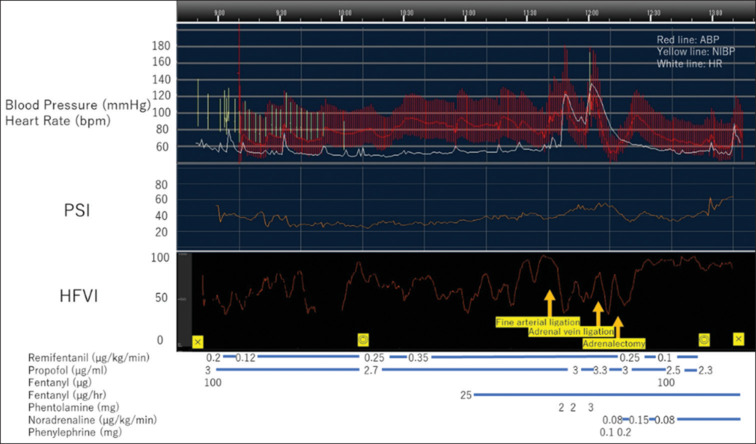The width and height of the screenshot is (756, 444).
Task: Click the arrow above Fine arterial ligation
Action: click(x=549, y=303)
